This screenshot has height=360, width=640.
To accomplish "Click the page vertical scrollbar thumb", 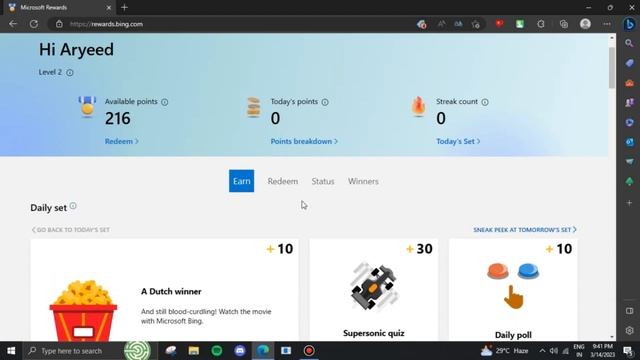I will (611, 67).
